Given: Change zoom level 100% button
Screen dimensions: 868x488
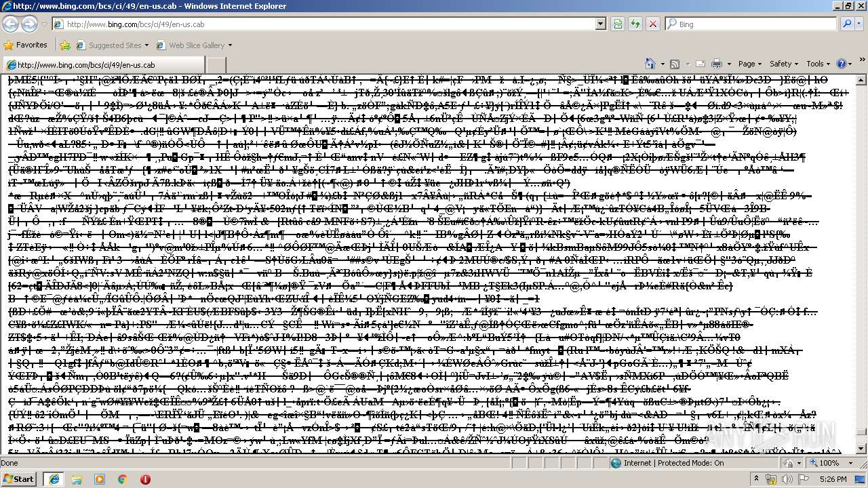Looking at the screenshot, I should [x=824, y=463].
